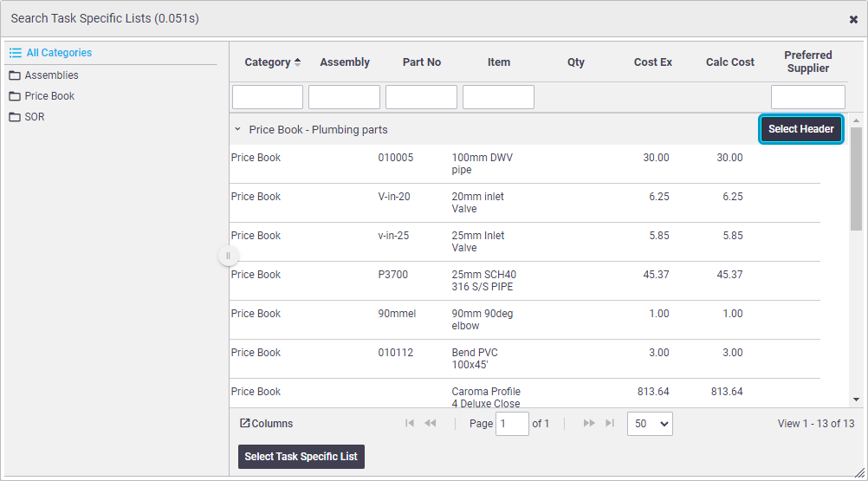Close the Search Task Specific Lists dialog
This screenshot has height=481, width=868.
tap(853, 19)
